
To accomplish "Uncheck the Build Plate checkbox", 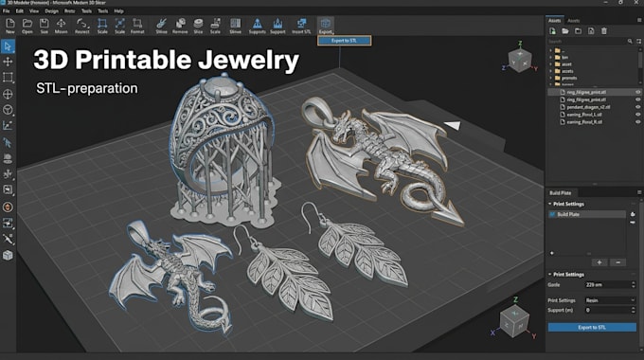I will [x=552, y=214].
